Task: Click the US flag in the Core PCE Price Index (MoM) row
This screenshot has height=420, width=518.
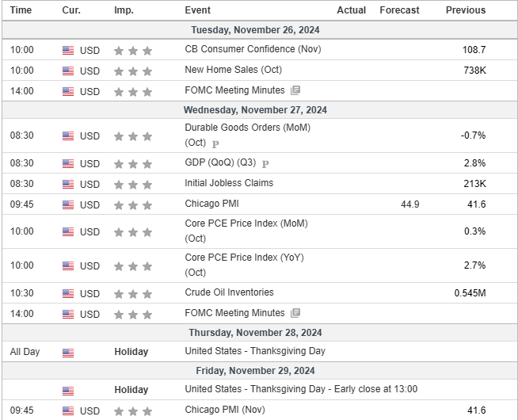Action: (68, 231)
